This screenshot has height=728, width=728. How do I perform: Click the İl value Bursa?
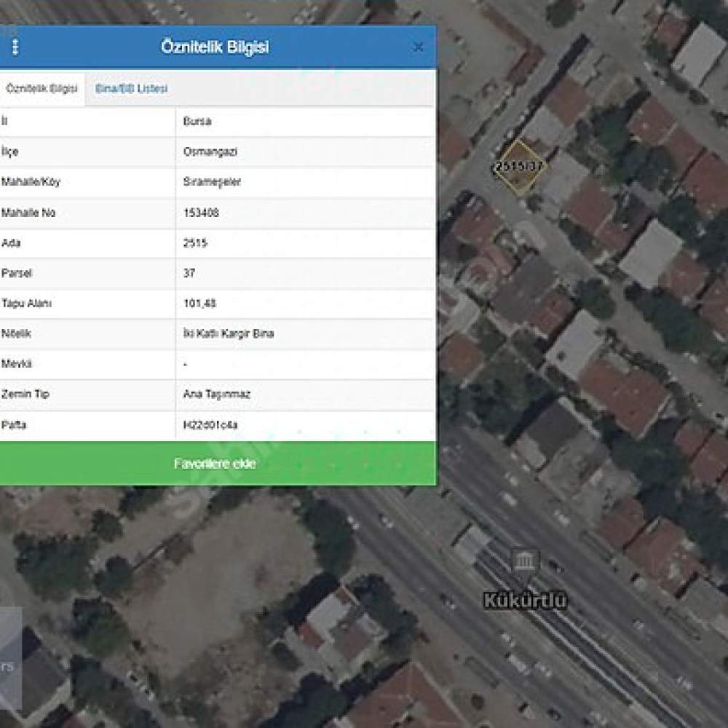pyautogui.click(x=197, y=121)
